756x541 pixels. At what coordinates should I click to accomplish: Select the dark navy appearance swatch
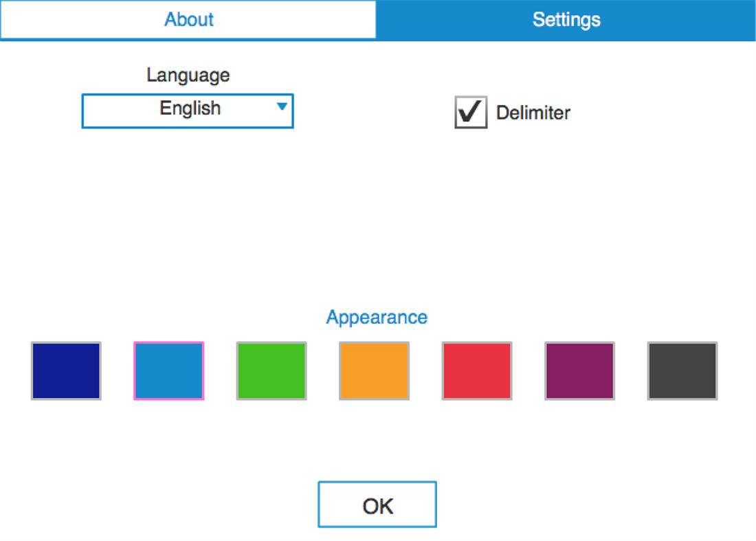coord(66,371)
